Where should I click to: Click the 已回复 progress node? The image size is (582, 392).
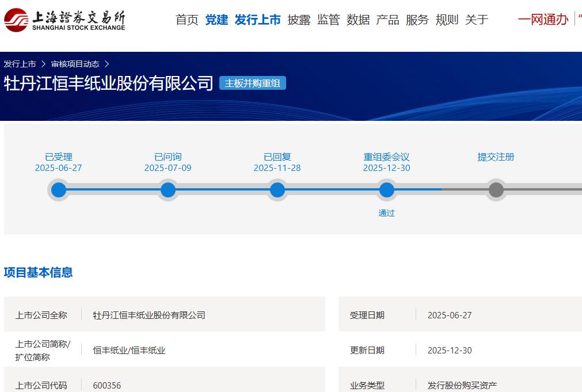point(277,190)
